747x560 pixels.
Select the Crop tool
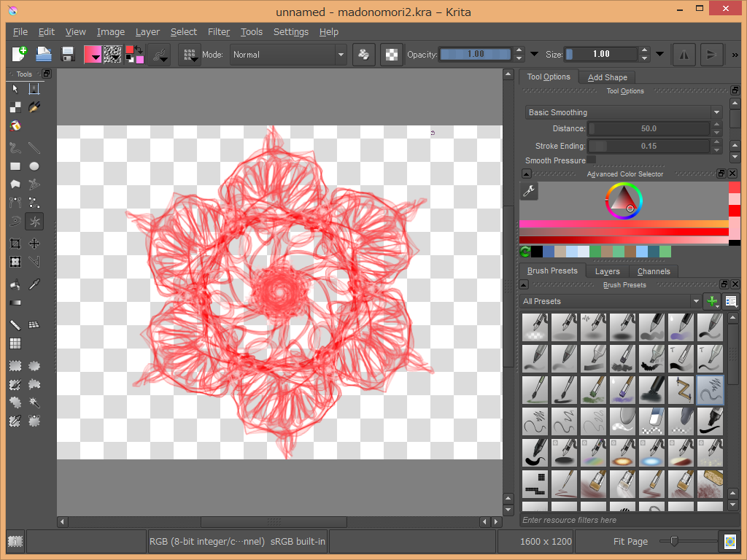pos(15,244)
